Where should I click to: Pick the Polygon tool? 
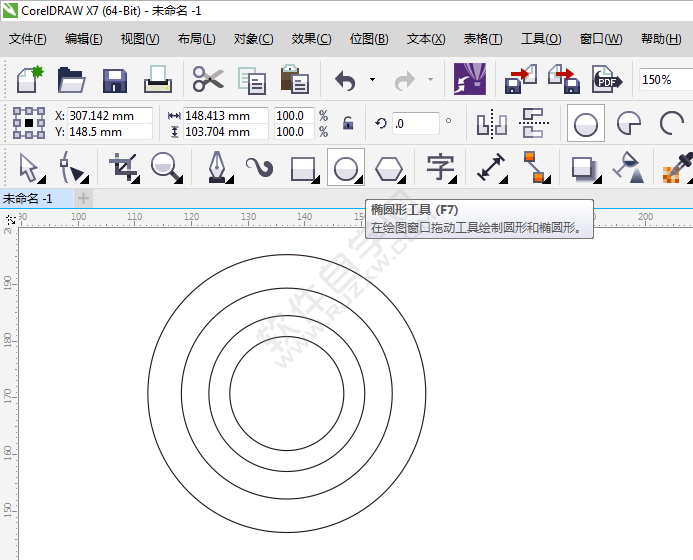click(389, 167)
